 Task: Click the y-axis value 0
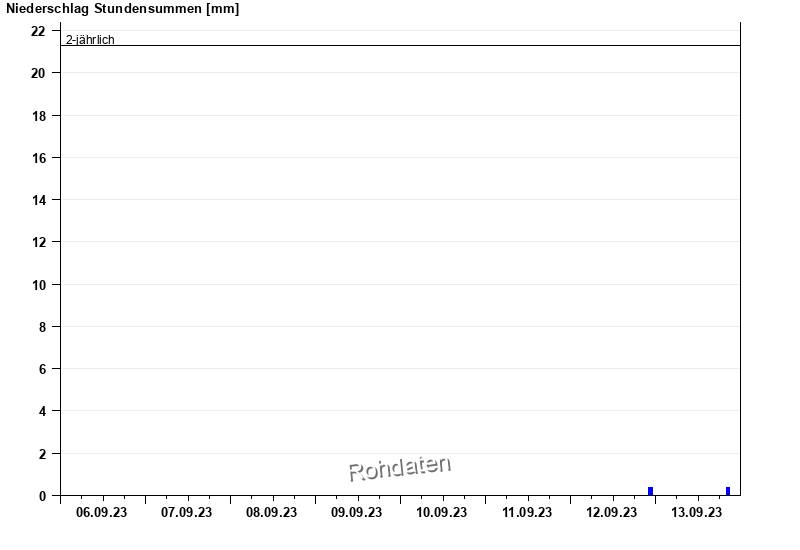tap(42, 496)
